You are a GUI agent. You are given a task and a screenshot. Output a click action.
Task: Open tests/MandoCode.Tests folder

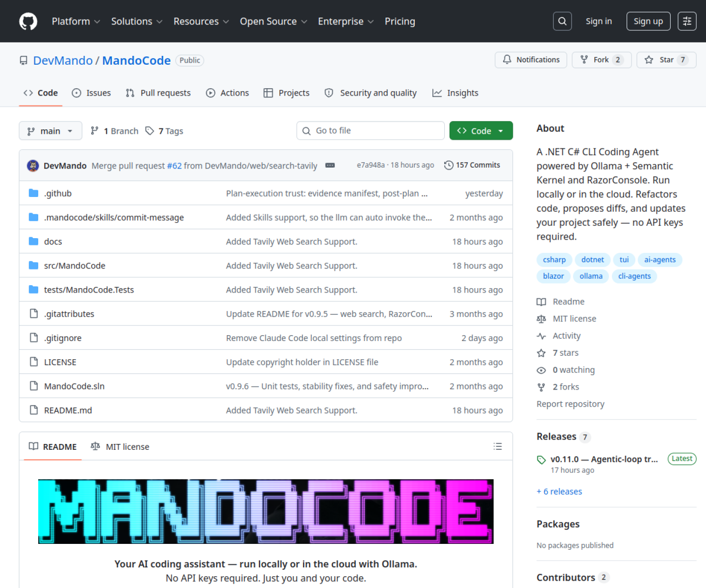click(89, 290)
